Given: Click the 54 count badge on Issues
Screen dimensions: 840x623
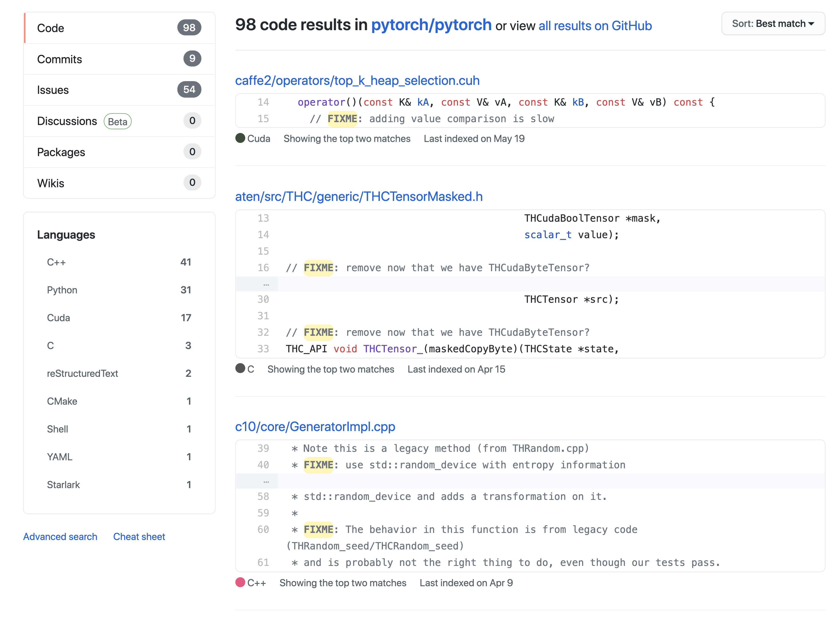Looking at the screenshot, I should tap(189, 89).
